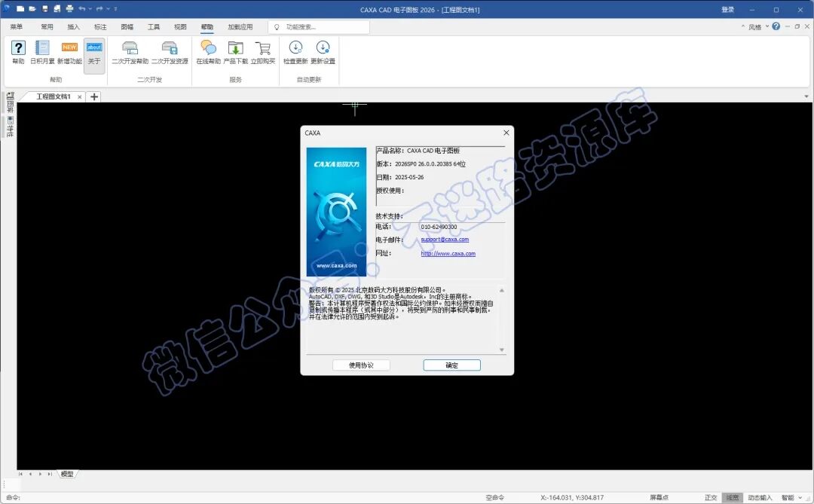The image size is (814, 504).
Task: Click the CAXA banner image in about dialog
Action: pos(336,212)
